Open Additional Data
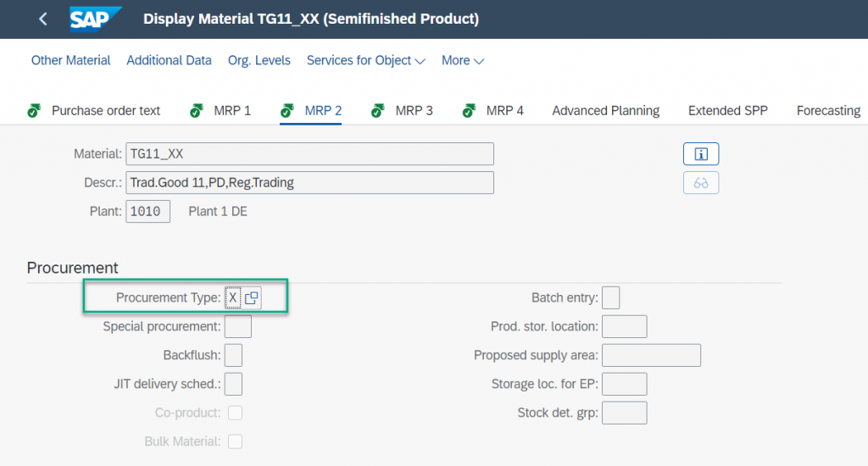The height and width of the screenshot is (466, 868). pyautogui.click(x=169, y=60)
